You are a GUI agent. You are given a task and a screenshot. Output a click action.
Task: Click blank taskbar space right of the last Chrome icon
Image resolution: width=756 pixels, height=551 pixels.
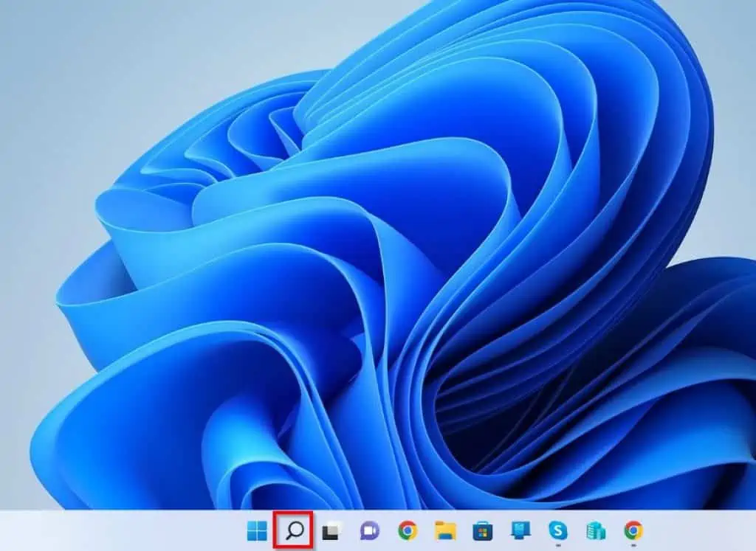(x=701, y=530)
